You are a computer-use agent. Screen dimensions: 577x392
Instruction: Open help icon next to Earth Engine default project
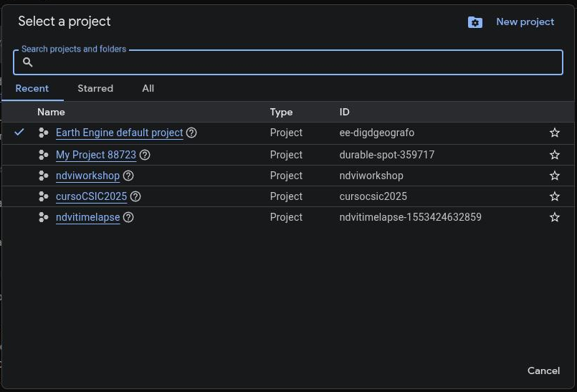click(191, 133)
